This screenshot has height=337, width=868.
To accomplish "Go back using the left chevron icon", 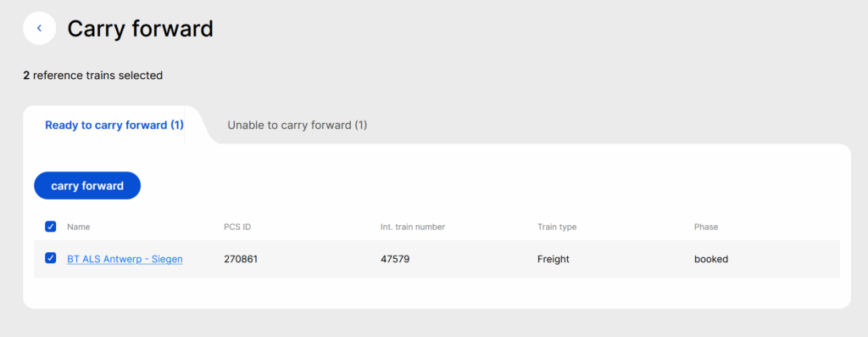I will (x=39, y=28).
